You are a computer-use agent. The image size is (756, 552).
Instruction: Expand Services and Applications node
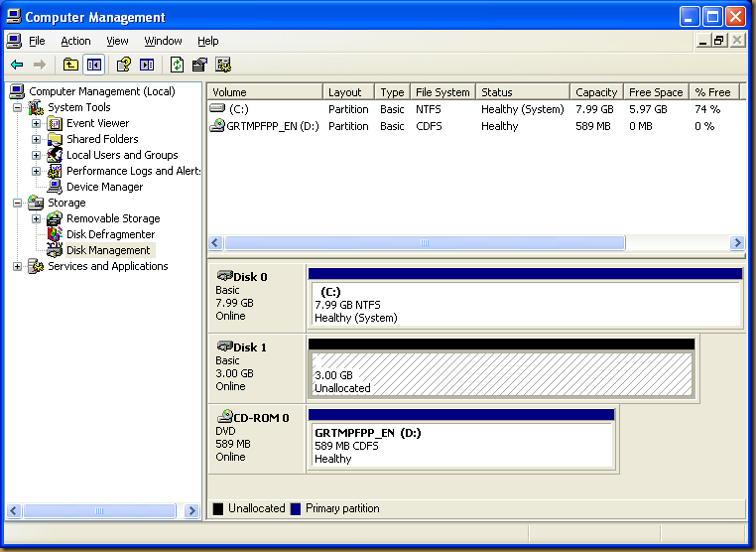pyautogui.click(x=18, y=266)
